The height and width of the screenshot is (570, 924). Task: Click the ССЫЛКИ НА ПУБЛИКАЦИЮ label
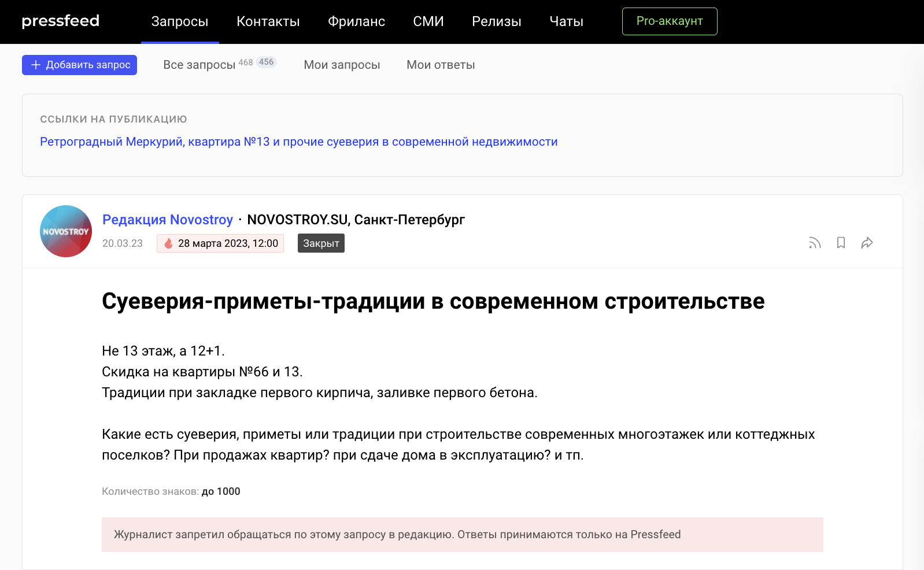pos(113,119)
